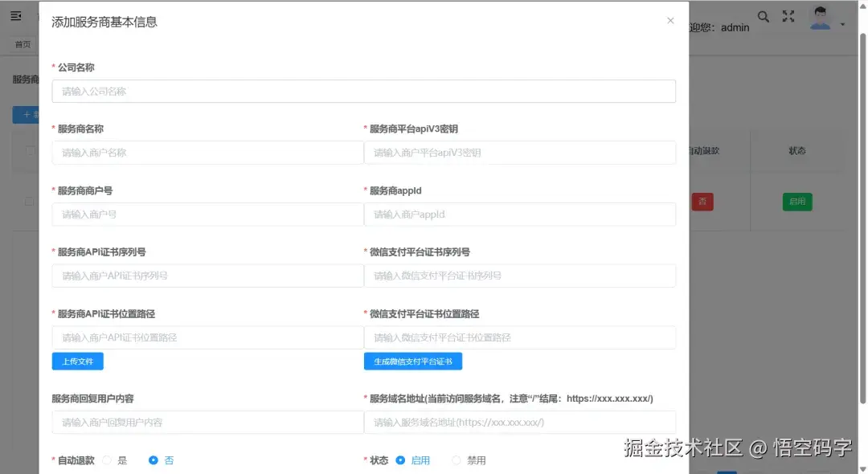868x474 pixels.
Task: Toggle fullscreen via the expand arrows icon
Action: pos(788,16)
